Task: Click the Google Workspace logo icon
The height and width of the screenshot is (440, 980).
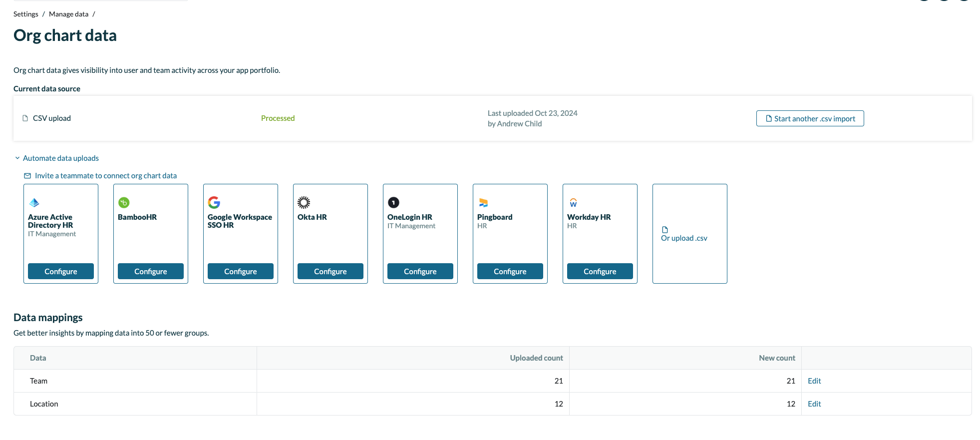Action: point(214,202)
